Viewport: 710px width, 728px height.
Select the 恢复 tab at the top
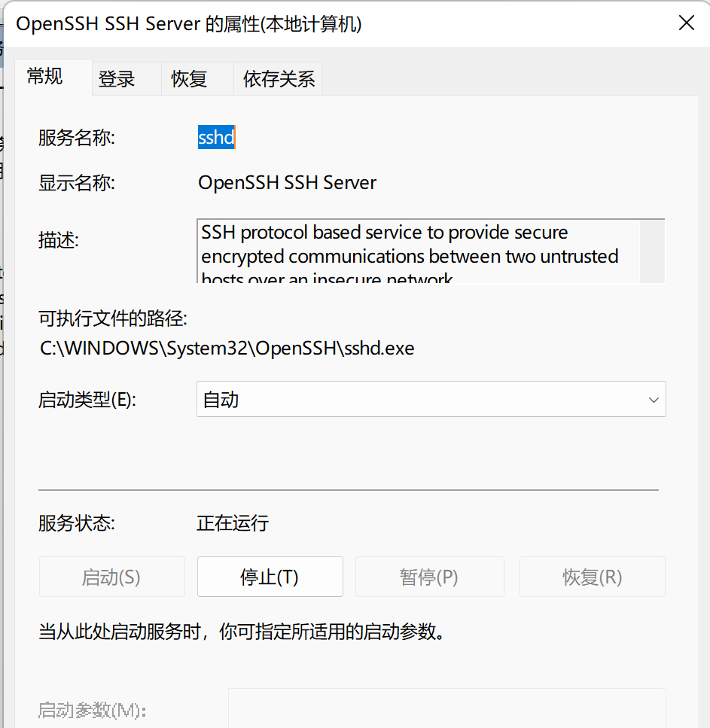coord(189,79)
